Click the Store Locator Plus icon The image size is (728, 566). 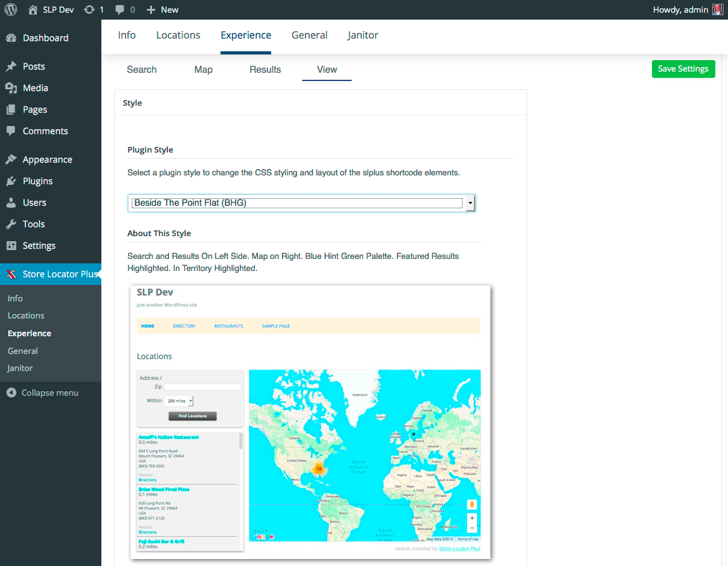click(x=11, y=274)
